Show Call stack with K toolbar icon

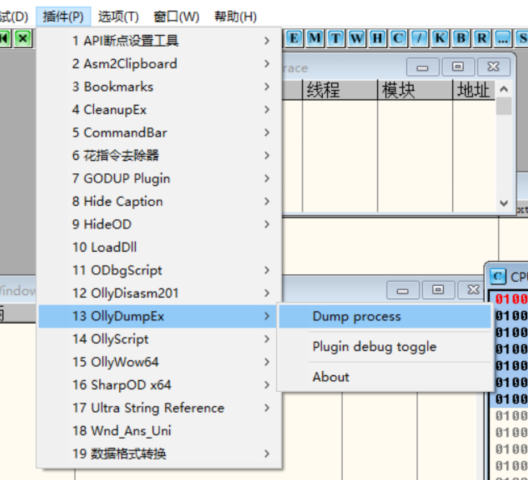[x=440, y=38]
